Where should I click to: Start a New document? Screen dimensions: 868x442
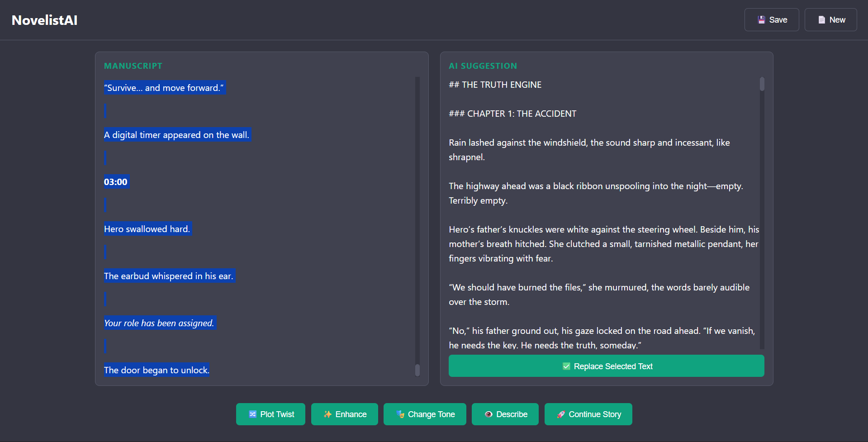830,20
